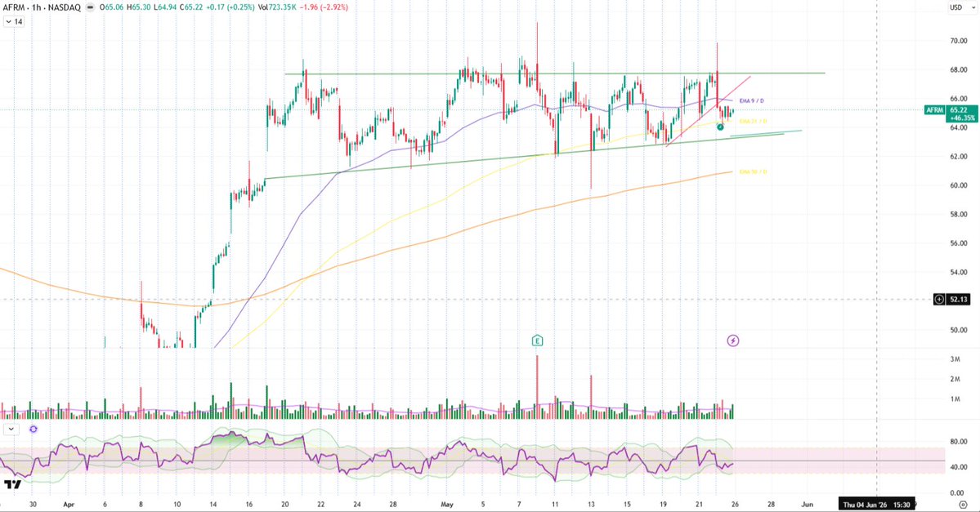Click the 60.00 price scale value
The image size is (980, 512).
(959, 185)
